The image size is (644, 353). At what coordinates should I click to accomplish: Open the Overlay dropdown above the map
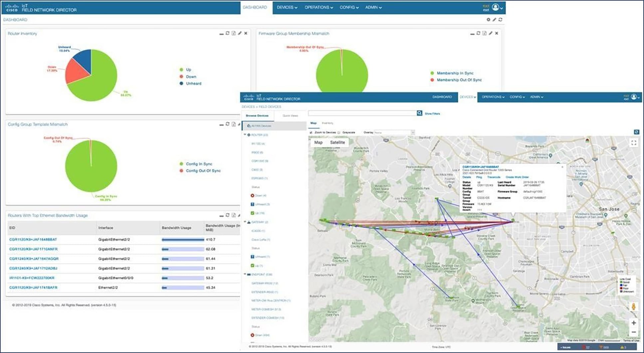pos(394,133)
